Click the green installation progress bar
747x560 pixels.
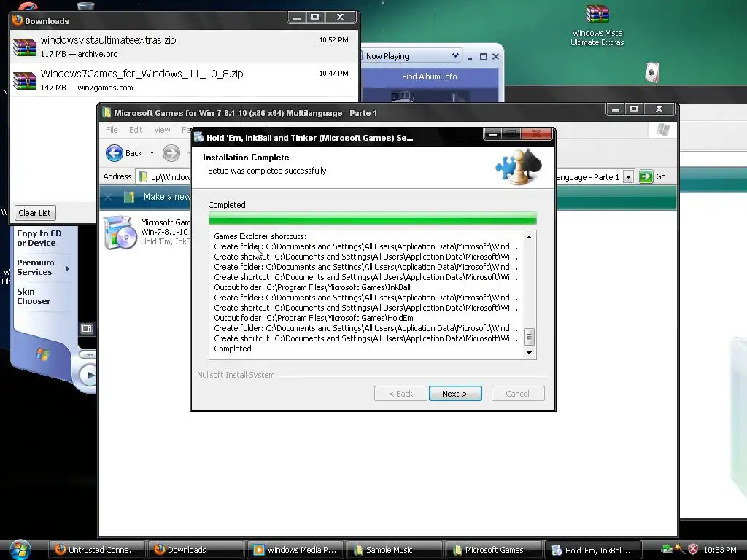coord(372,218)
